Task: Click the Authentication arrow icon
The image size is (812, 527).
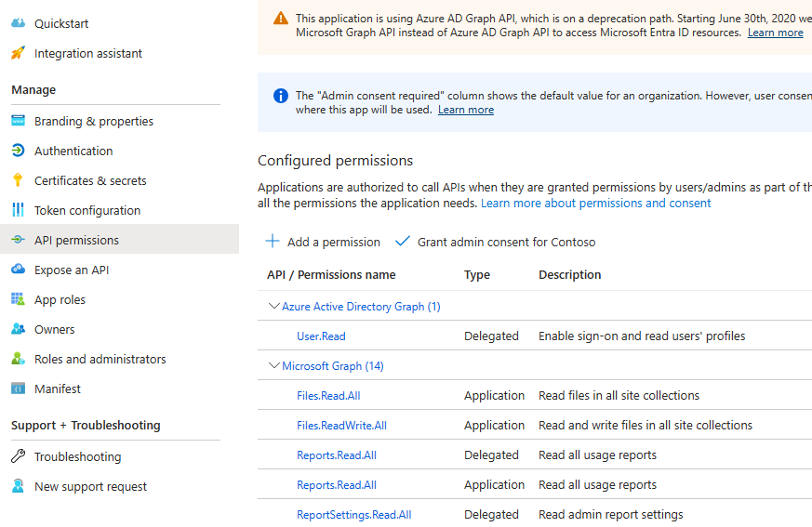Action: click(x=18, y=151)
